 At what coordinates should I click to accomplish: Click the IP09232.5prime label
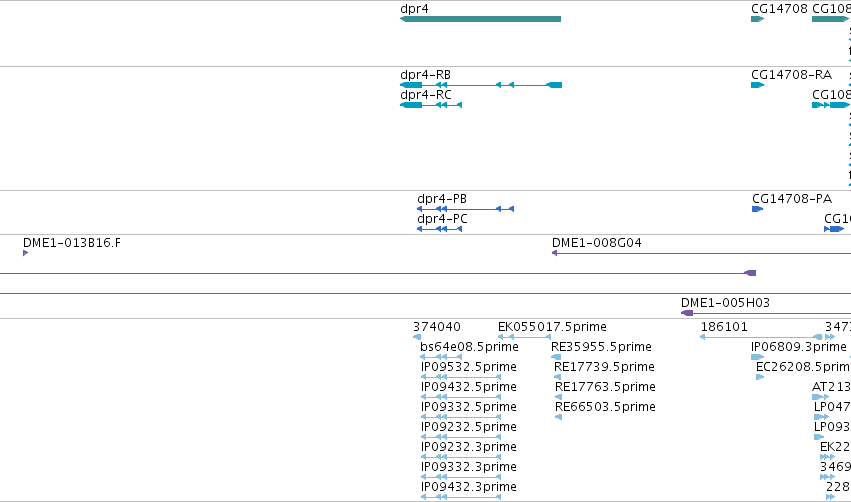(x=469, y=427)
